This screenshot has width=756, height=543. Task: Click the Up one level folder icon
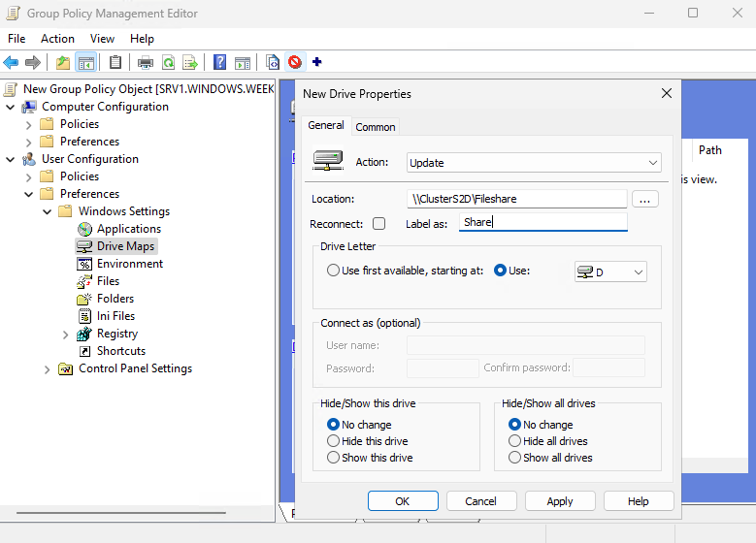click(63, 62)
